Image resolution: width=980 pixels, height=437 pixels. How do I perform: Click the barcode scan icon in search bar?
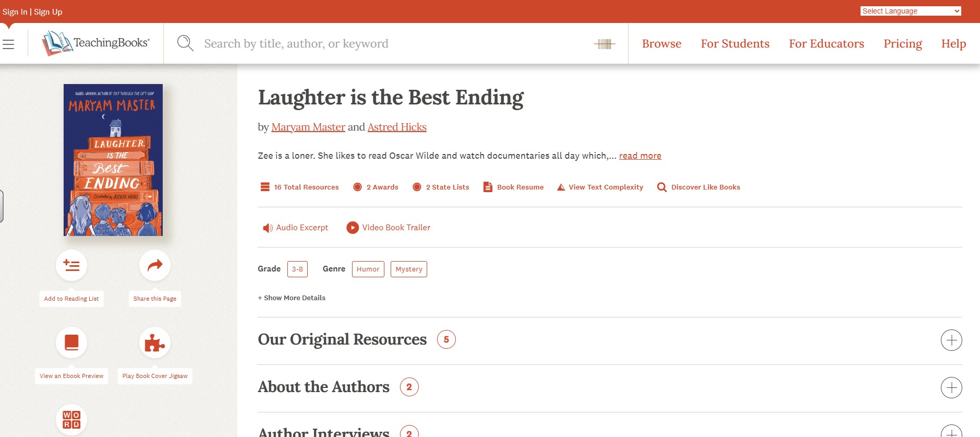pos(604,44)
